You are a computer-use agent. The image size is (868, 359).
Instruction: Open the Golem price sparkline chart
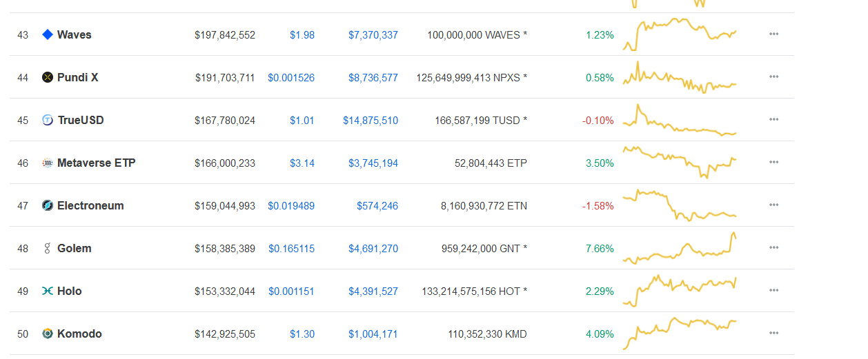(680, 248)
